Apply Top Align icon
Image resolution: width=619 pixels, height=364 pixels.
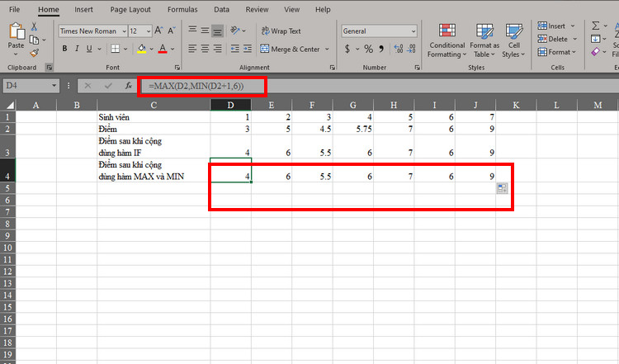point(192,30)
